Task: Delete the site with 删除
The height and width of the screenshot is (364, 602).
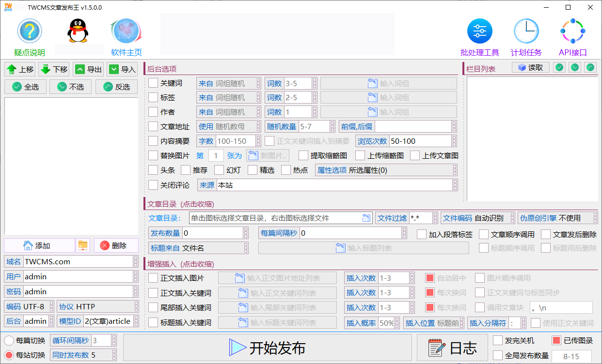Action: pos(116,245)
